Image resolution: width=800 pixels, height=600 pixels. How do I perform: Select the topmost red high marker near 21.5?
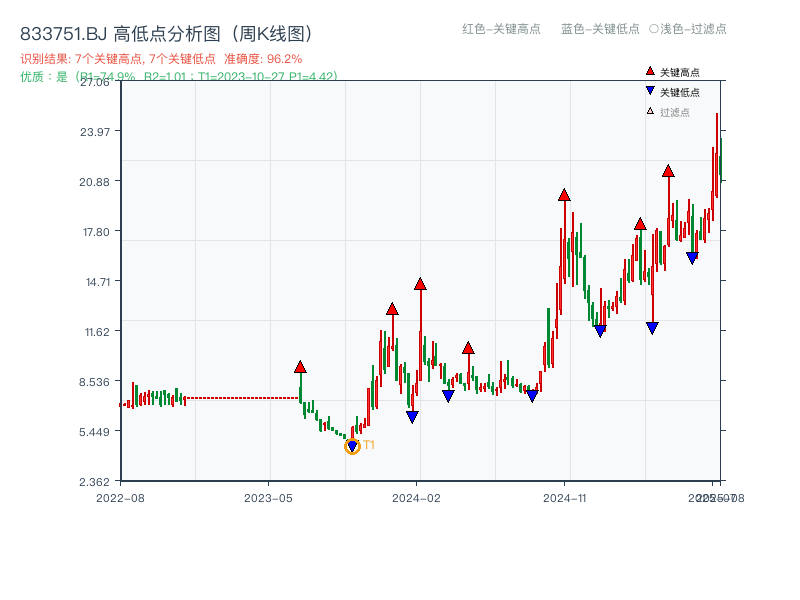tap(668, 171)
